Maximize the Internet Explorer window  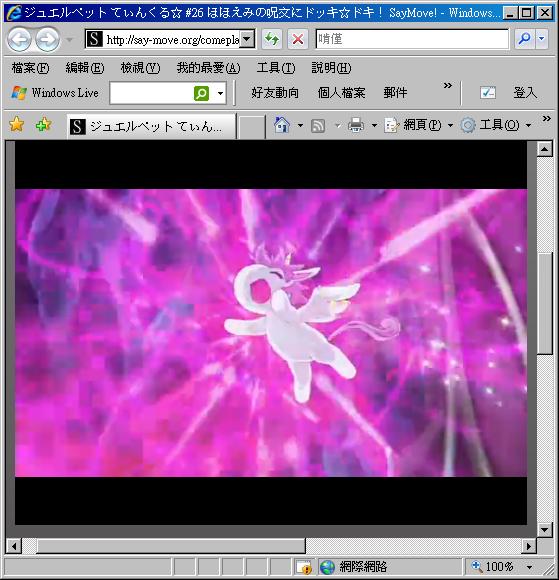527,13
